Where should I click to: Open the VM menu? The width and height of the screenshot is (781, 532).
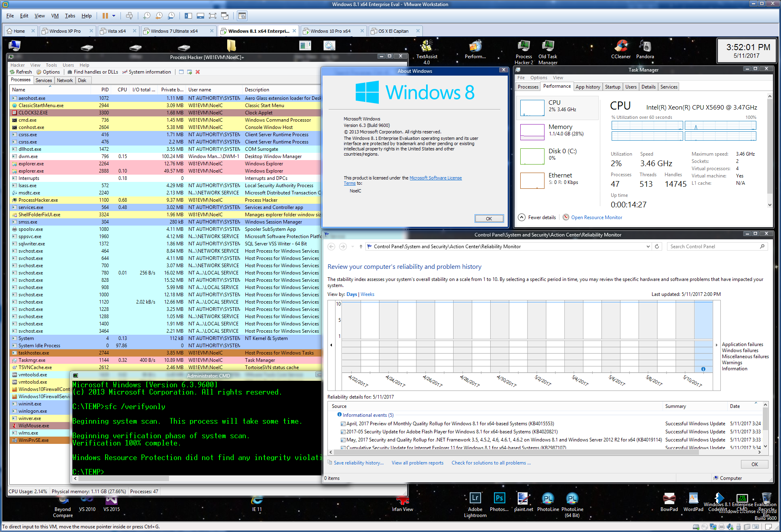point(55,16)
